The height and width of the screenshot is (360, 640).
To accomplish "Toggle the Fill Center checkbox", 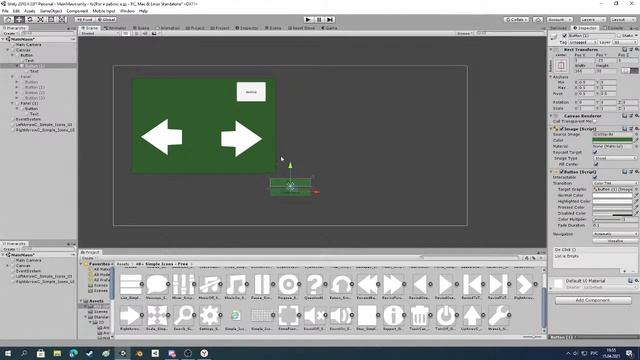I will [x=595, y=164].
